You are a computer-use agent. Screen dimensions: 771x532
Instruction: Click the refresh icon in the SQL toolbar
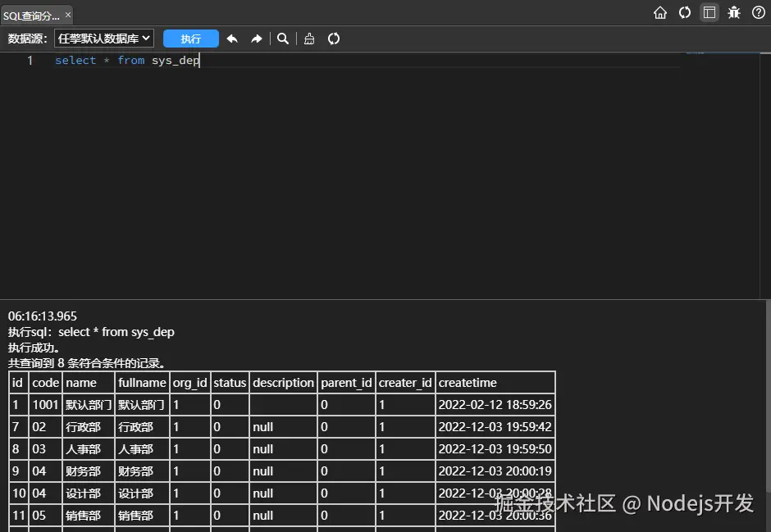(x=334, y=38)
